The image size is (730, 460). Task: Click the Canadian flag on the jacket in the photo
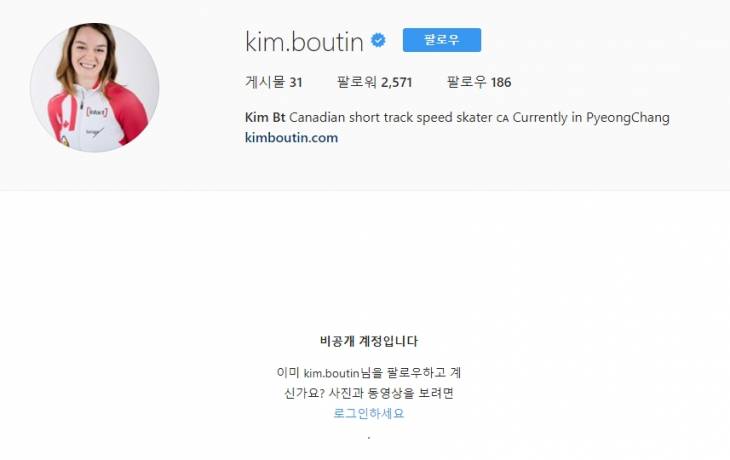pyautogui.click(x=65, y=123)
